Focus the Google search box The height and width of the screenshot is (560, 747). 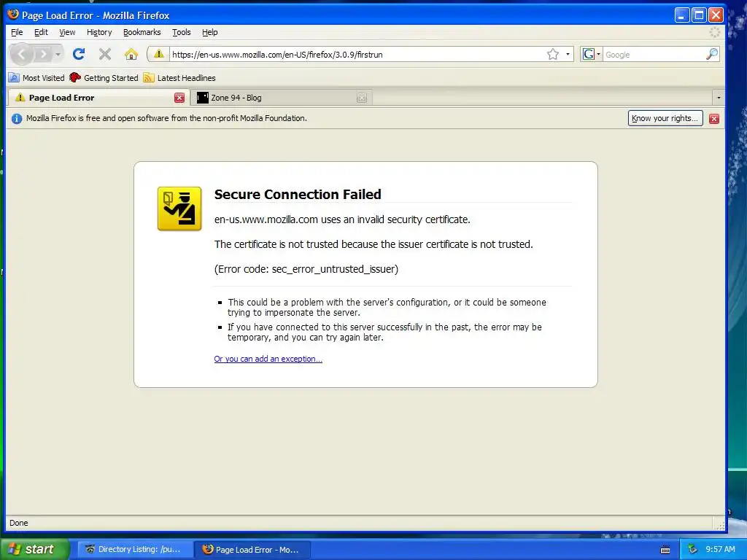click(654, 54)
